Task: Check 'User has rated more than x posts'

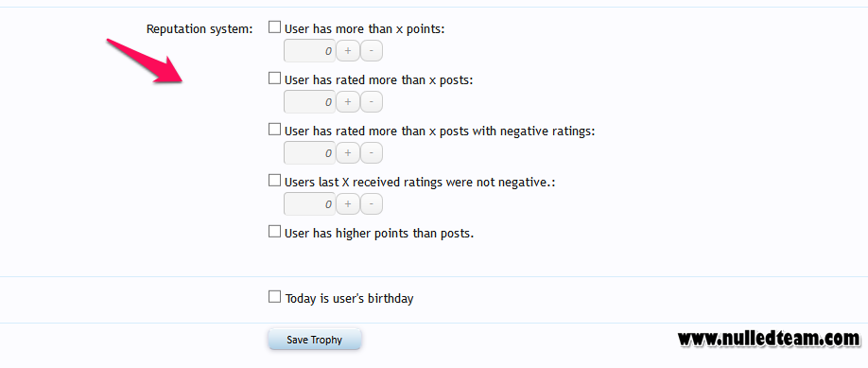Action: coord(274,79)
